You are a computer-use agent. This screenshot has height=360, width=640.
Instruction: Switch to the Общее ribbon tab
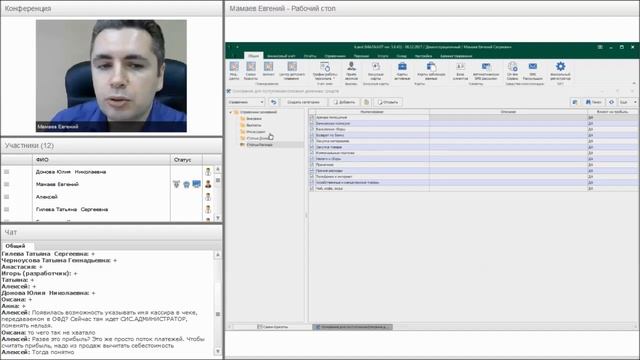[x=253, y=56]
